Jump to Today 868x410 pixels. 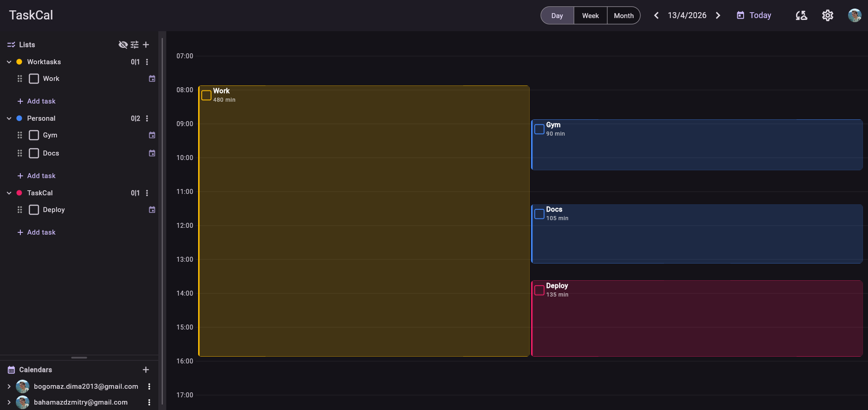tap(754, 15)
